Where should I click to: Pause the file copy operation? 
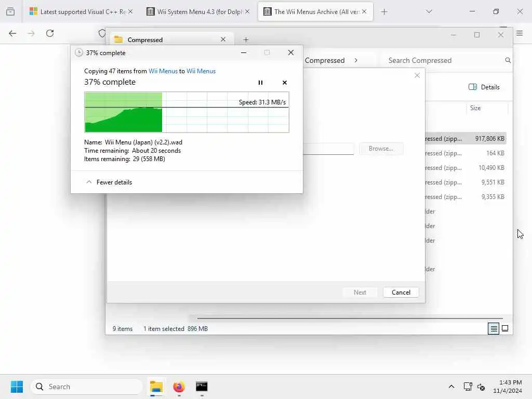(260, 83)
